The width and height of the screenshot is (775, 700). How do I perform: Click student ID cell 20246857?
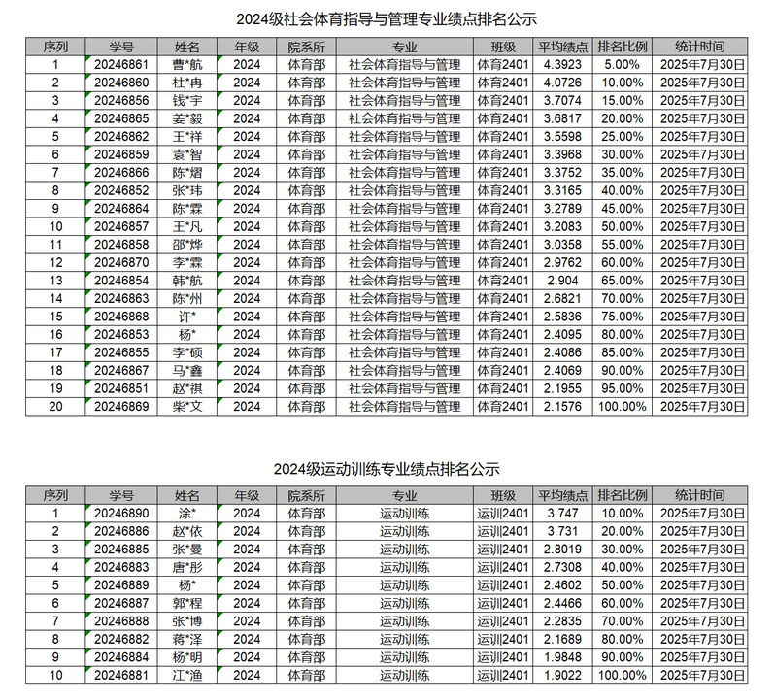coord(121,227)
